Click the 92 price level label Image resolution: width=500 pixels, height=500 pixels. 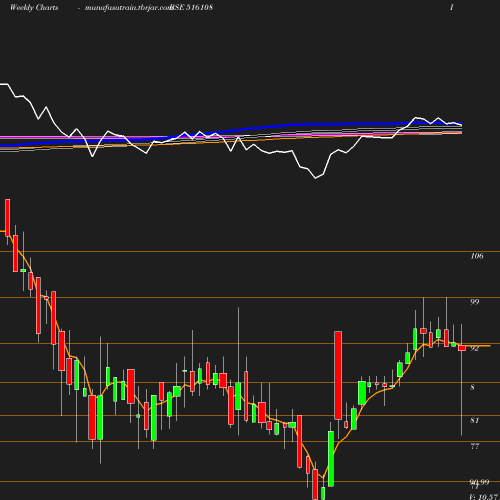click(x=474, y=348)
